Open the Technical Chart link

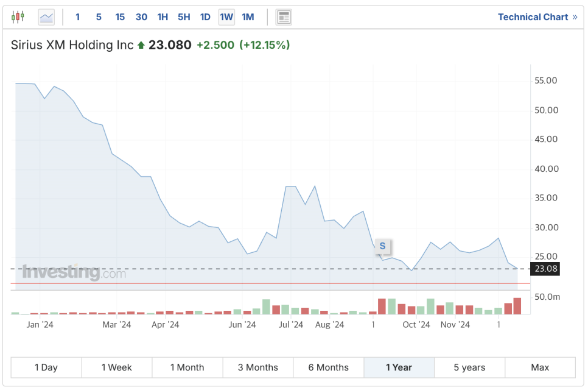pos(537,17)
